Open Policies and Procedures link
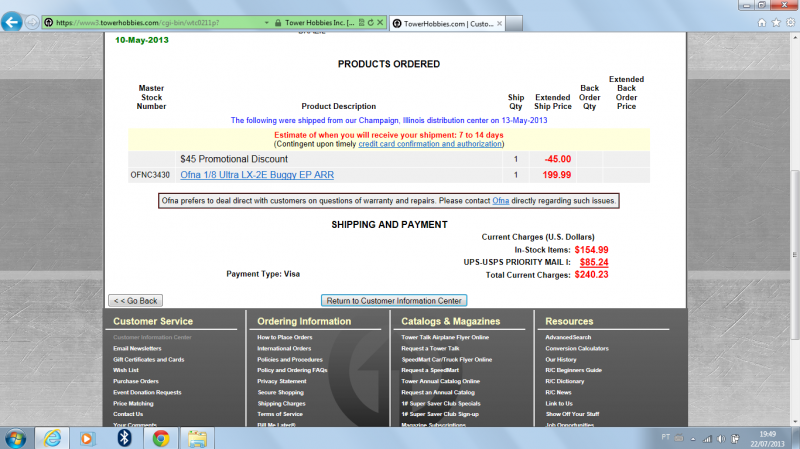Image resolution: width=800 pixels, height=449 pixels. click(290, 360)
